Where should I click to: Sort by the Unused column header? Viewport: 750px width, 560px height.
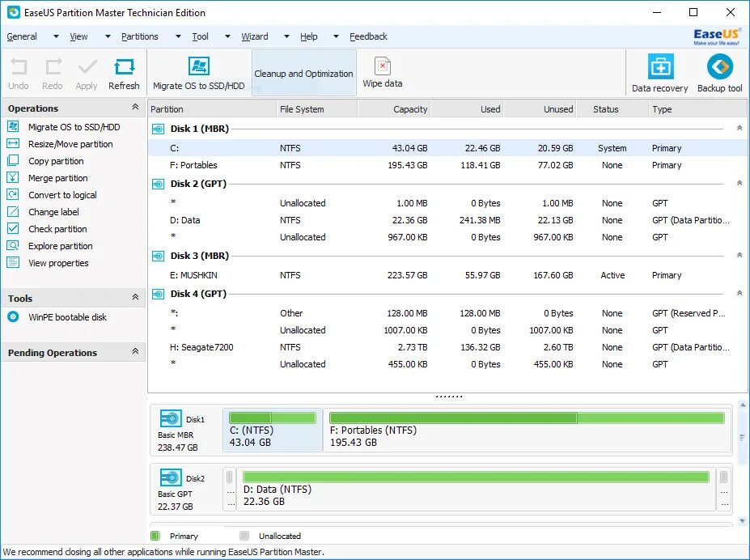tap(540, 109)
